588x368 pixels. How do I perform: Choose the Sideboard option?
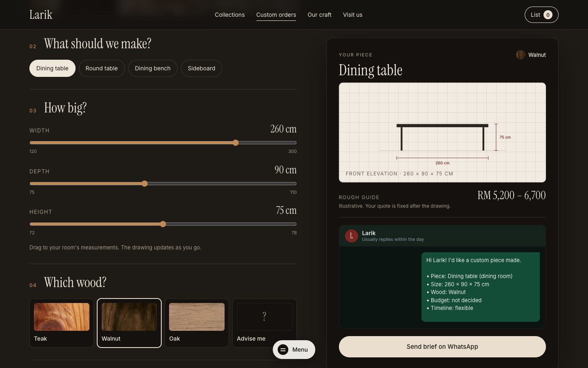click(201, 68)
